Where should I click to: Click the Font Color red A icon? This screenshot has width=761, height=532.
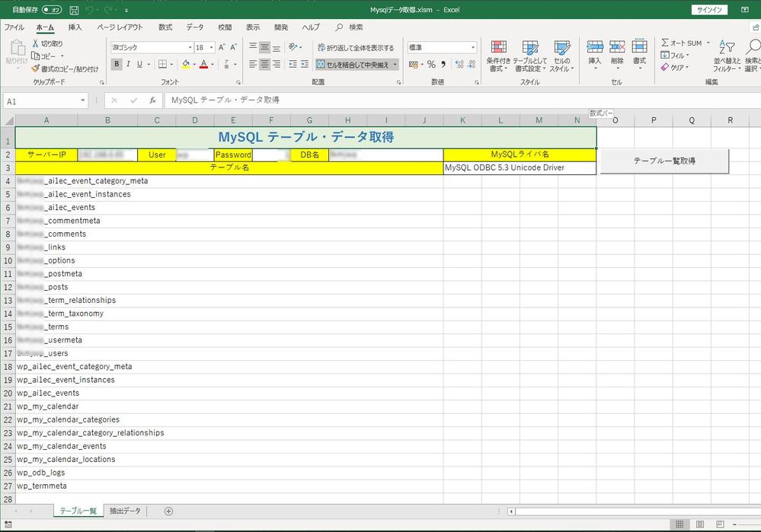pyautogui.click(x=204, y=64)
